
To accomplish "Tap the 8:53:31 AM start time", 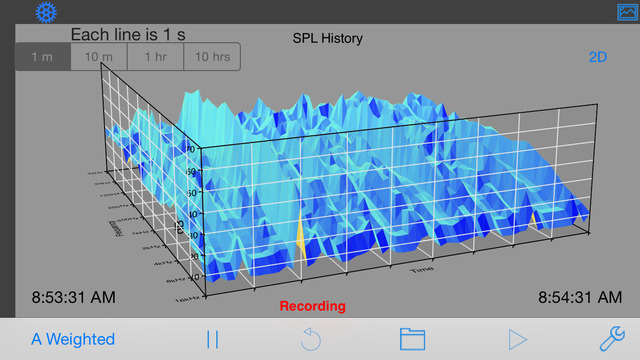I will tap(73, 297).
